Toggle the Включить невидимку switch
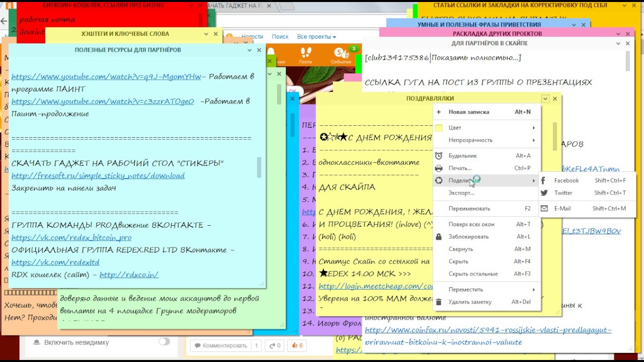Image resolution: width=644 pixels, height=362 pixels. click(x=164, y=342)
